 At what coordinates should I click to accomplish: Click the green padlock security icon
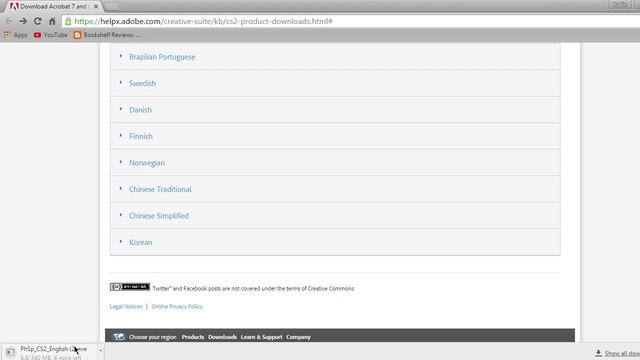point(68,21)
